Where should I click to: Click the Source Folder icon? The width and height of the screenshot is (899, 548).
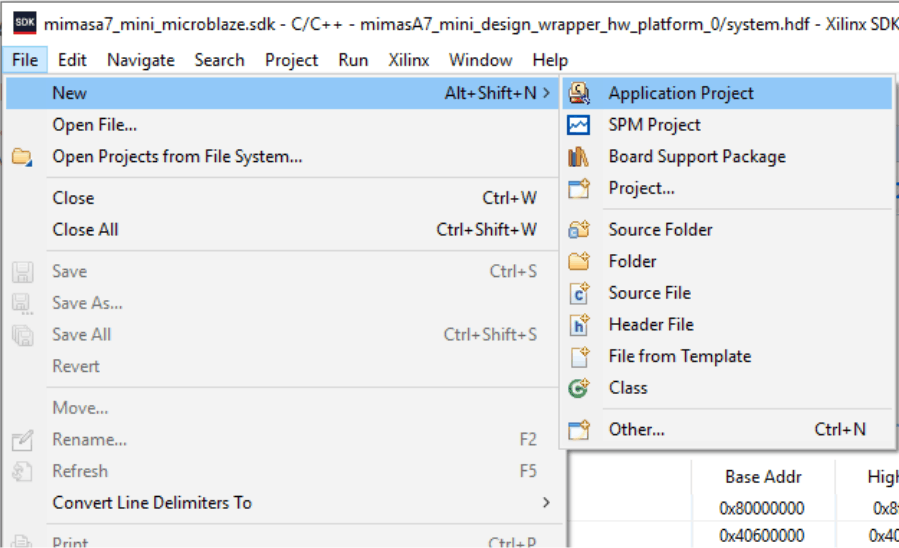pos(579,230)
